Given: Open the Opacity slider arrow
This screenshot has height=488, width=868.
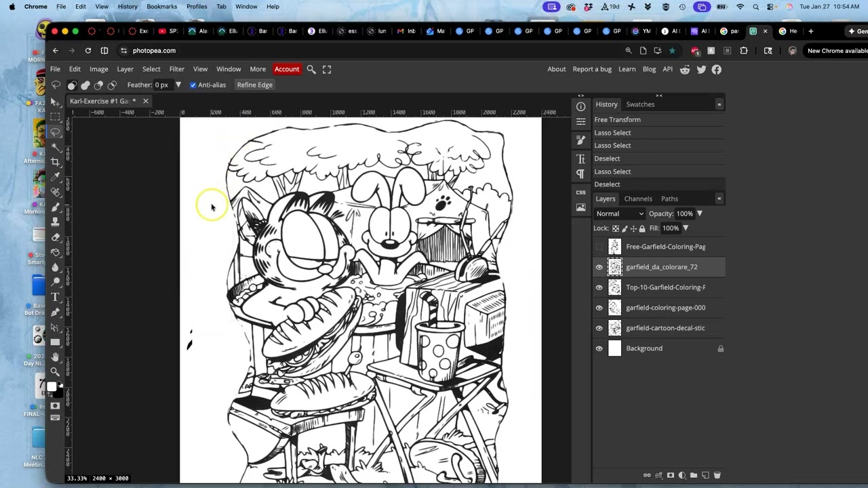Looking at the screenshot, I should point(700,213).
